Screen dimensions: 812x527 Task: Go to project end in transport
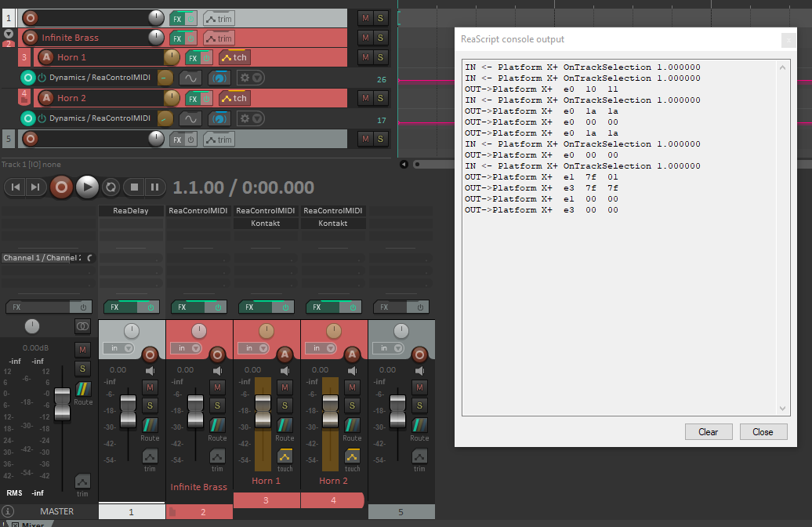35,187
